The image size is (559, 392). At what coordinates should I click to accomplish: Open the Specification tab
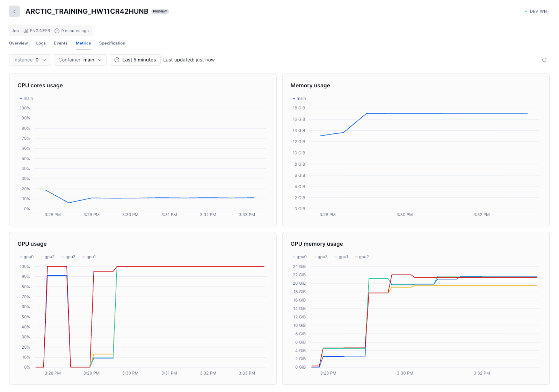pyautogui.click(x=112, y=43)
